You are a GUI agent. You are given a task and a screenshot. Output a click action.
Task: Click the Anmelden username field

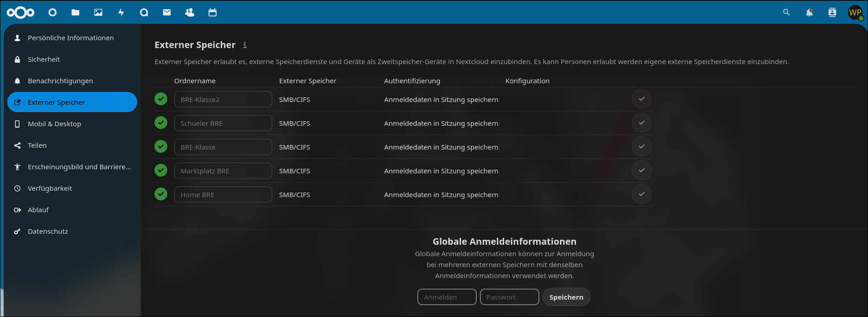click(x=447, y=297)
